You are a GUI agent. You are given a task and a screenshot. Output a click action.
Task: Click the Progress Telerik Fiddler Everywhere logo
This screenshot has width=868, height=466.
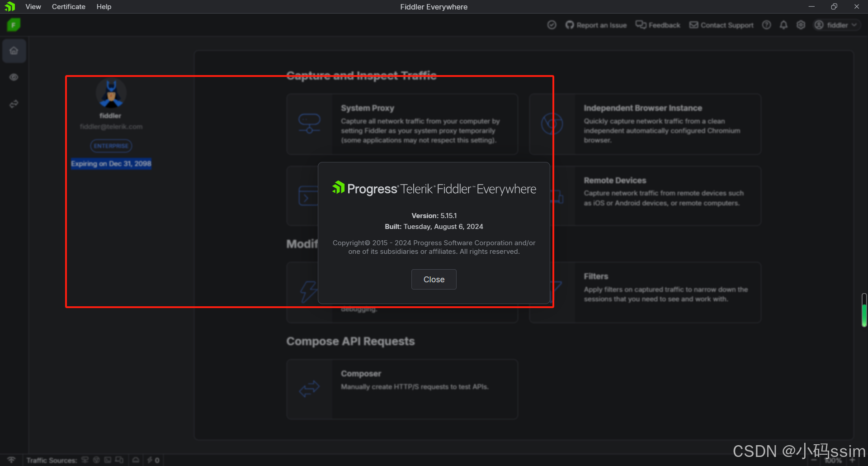434,188
